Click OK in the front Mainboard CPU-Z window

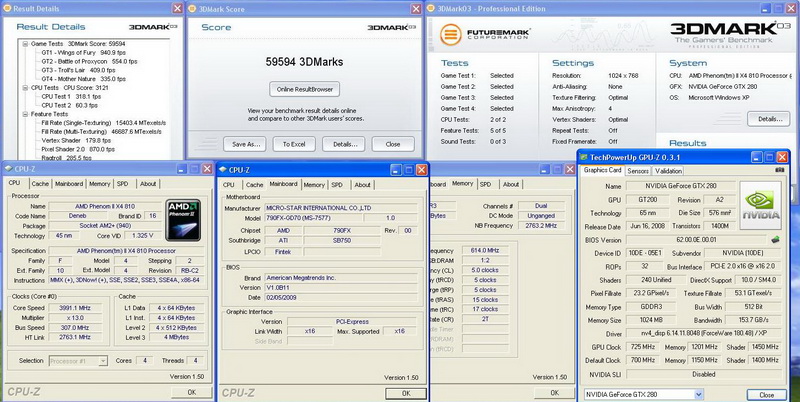(x=406, y=393)
